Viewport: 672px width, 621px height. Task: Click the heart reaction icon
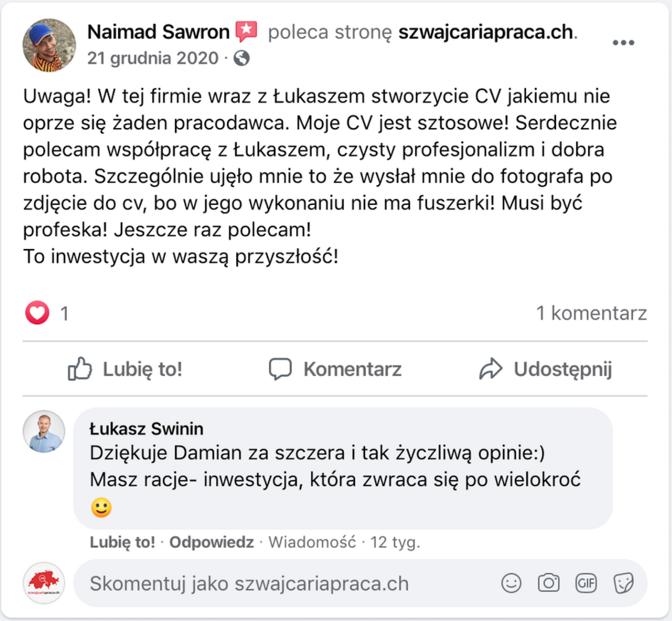(37, 313)
